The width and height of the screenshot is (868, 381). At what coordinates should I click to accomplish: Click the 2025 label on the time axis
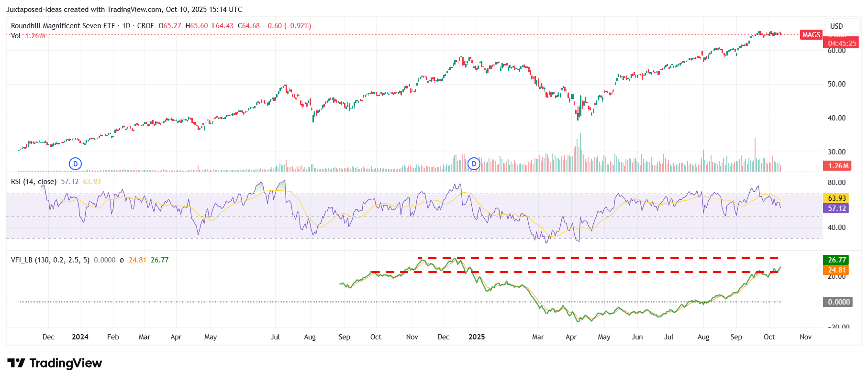tap(477, 337)
